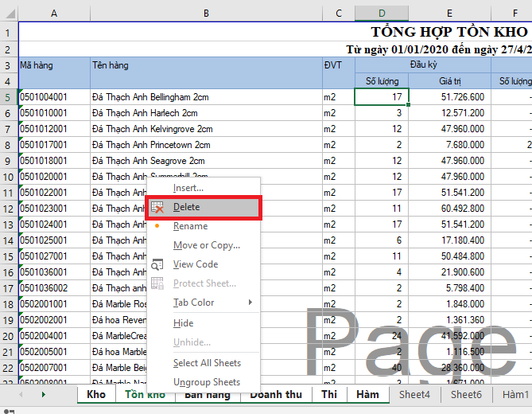532x414 pixels.
Task: Click the Select All corner triangle
Action: [x=9, y=14]
